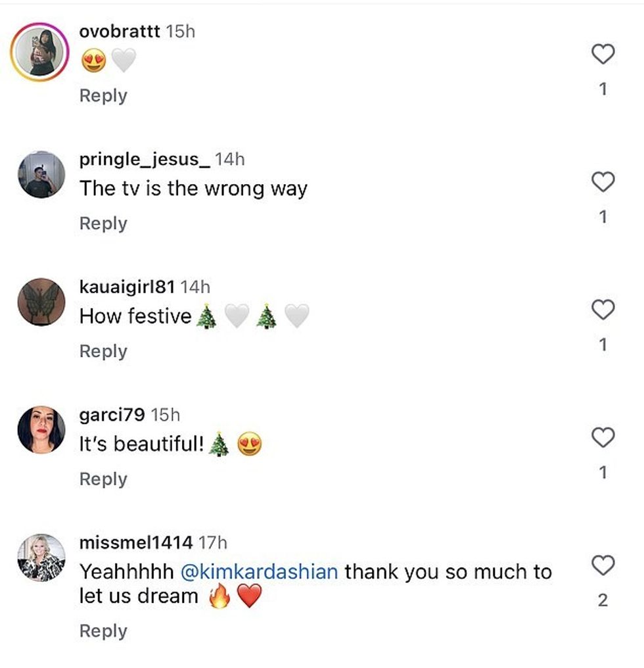
Task: Go to ovobrattt username link
Action: (x=120, y=32)
